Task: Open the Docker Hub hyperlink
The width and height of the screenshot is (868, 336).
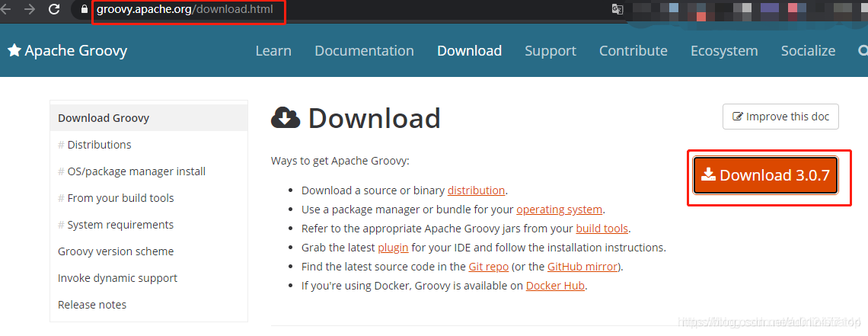Action: [555, 286]
